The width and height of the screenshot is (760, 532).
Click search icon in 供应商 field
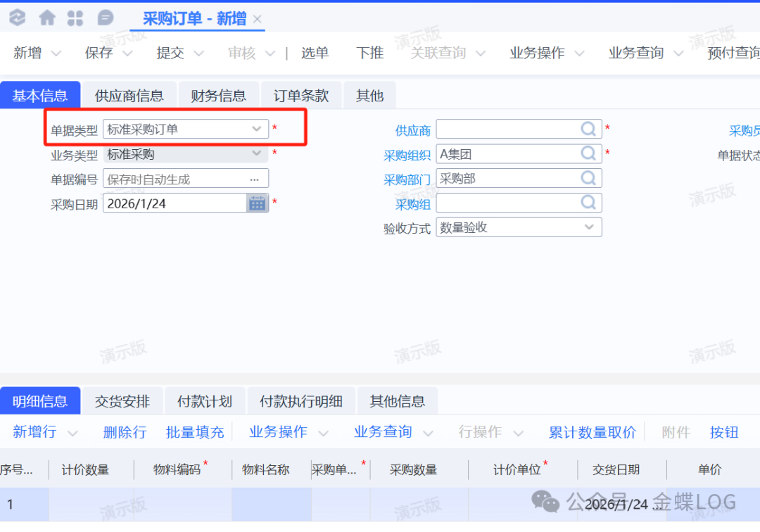click(588, 129)
